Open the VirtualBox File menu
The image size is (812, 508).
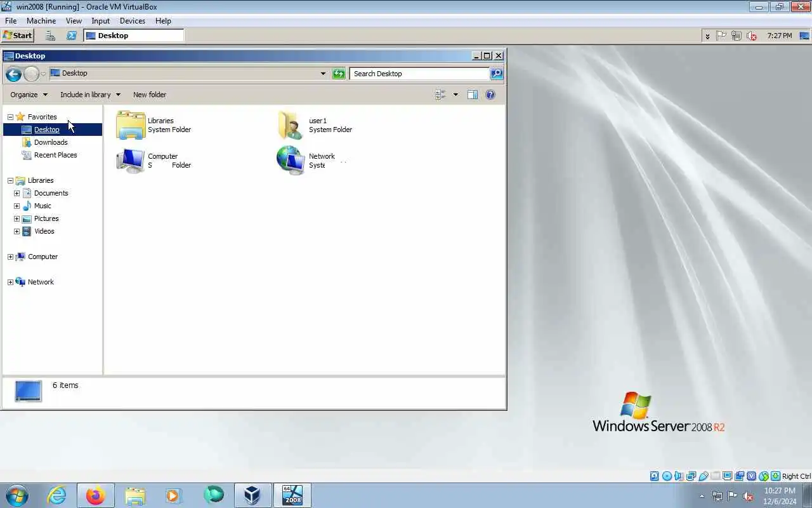tap(11, 21)
